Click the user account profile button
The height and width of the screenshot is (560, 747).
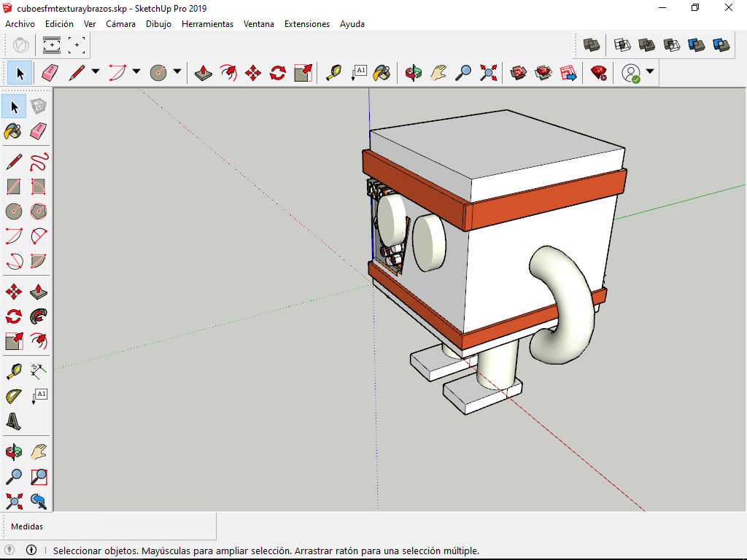(630, 73)
